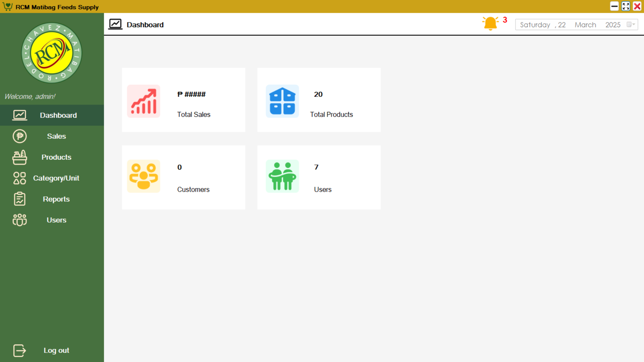Viewport: 644px width, 362px height.
Task: Select the month March in date field
Action: pyautogui.click(x=585, y=25)
